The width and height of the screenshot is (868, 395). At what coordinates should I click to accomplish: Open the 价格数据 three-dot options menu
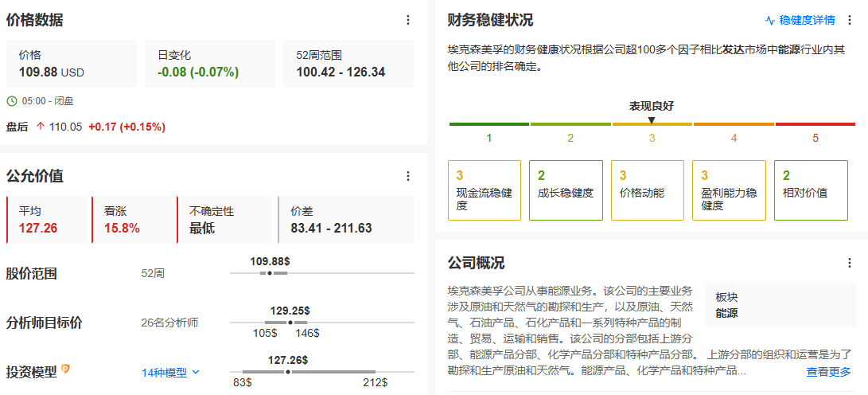tap(408, 20)
